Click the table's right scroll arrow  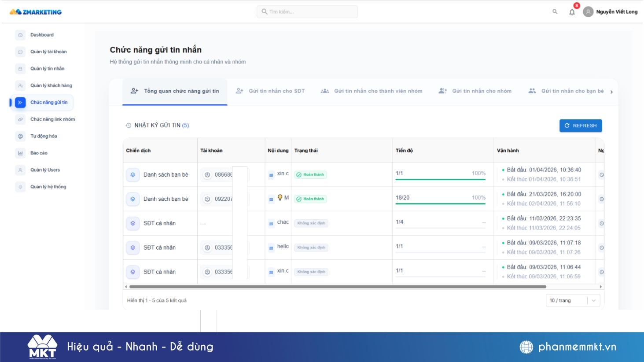coord(601,287)
